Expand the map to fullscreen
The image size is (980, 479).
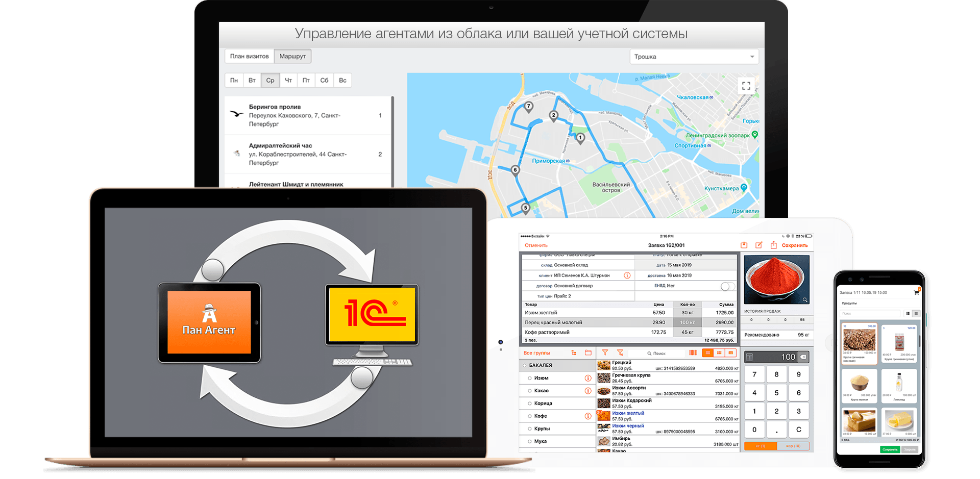[x=746, y=86]
